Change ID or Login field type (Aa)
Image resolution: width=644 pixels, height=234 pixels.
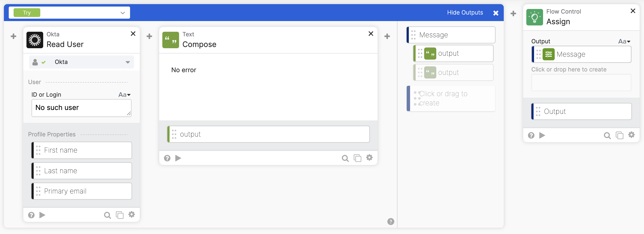point(124,94)
